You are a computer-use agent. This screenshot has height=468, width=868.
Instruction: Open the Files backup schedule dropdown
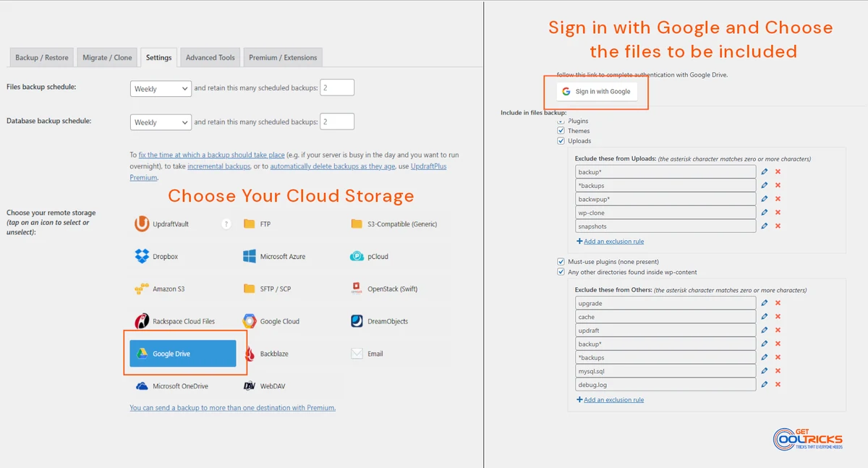click(x=161, y=88)
